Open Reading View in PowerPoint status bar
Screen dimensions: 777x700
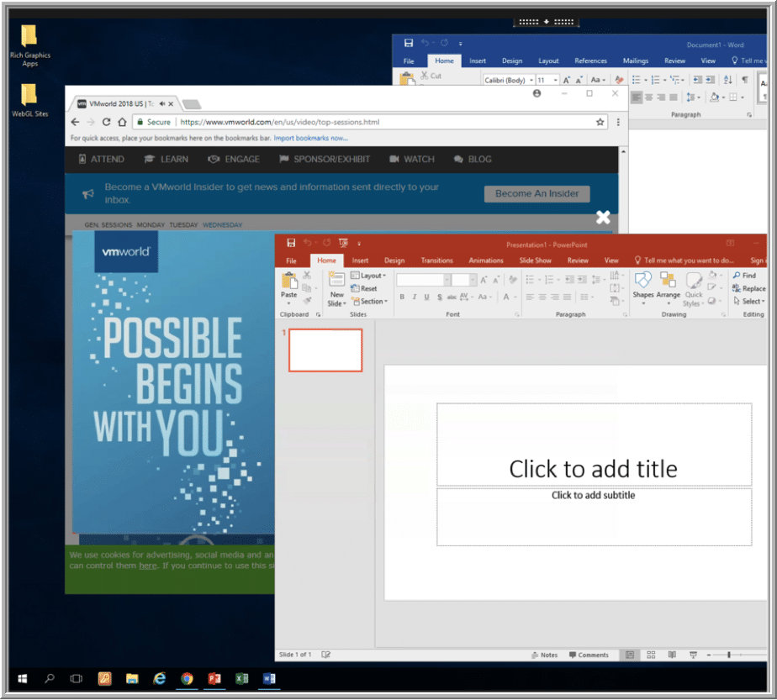[x=672, y=655]
